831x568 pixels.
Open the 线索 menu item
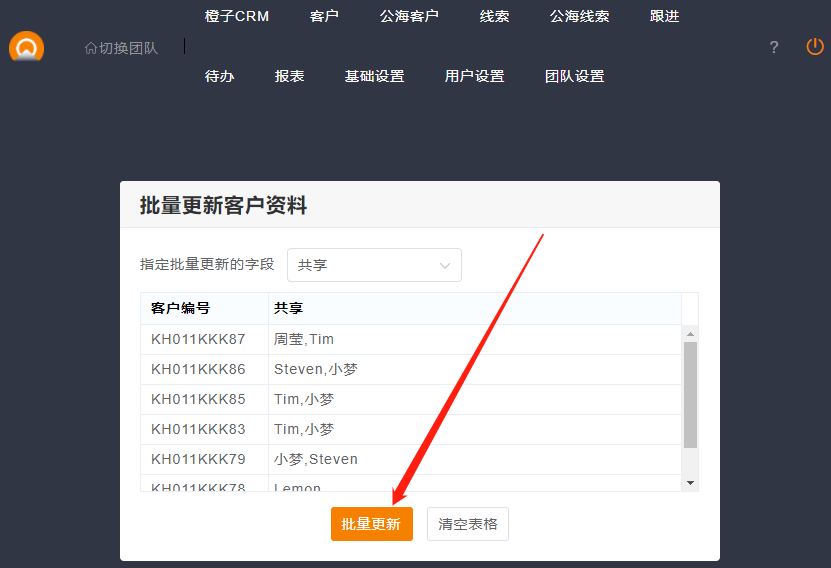click(x=494, y=16)
